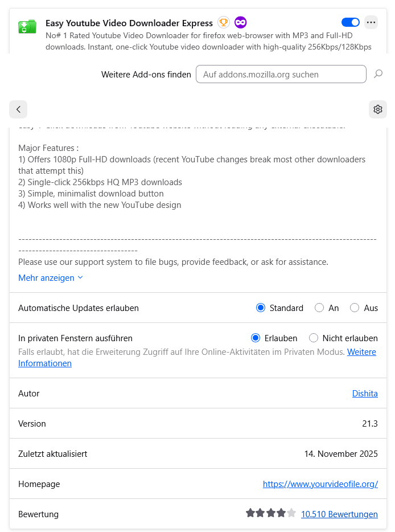Select Standard for automatic updates
Image resolution: width=395 pixels, height=532 pixels.
tap(261, 308)
